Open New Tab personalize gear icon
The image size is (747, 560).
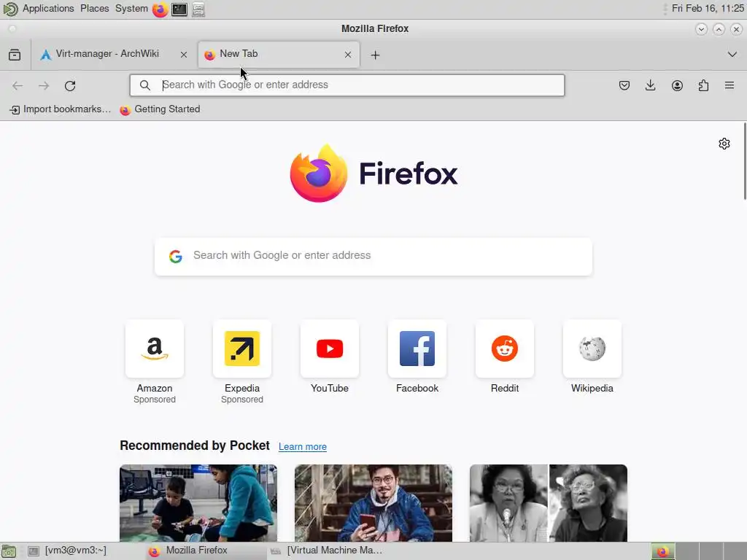click(724, 144)
